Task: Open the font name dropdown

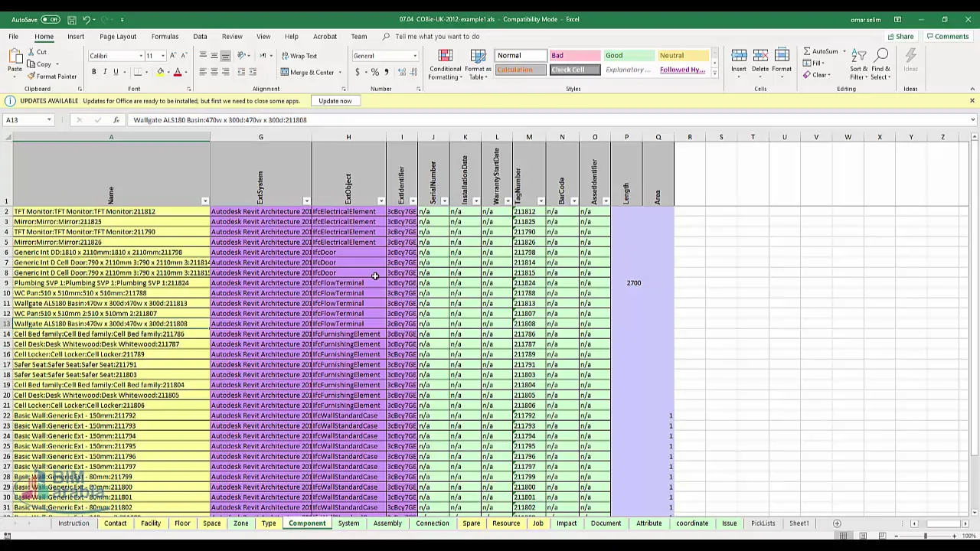Action: (x=141, y=56)
